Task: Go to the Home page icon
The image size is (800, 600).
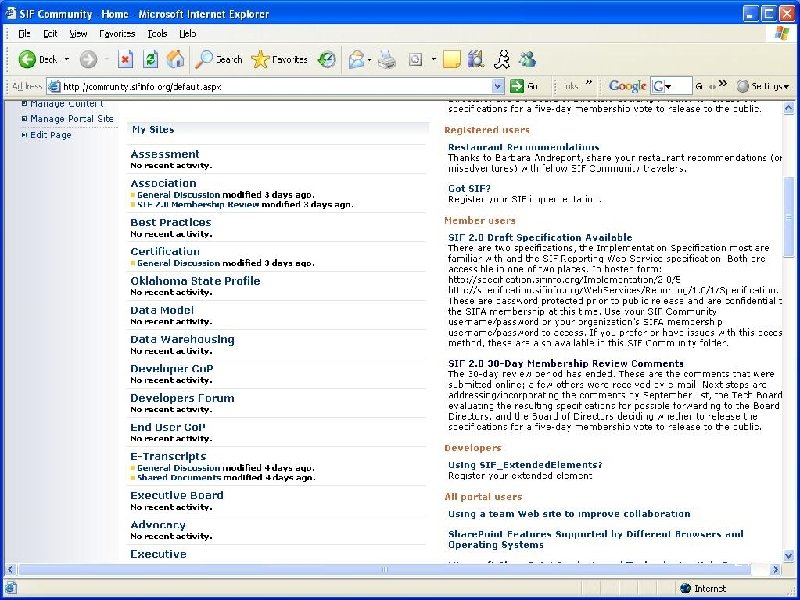Action: click(176, 59)
